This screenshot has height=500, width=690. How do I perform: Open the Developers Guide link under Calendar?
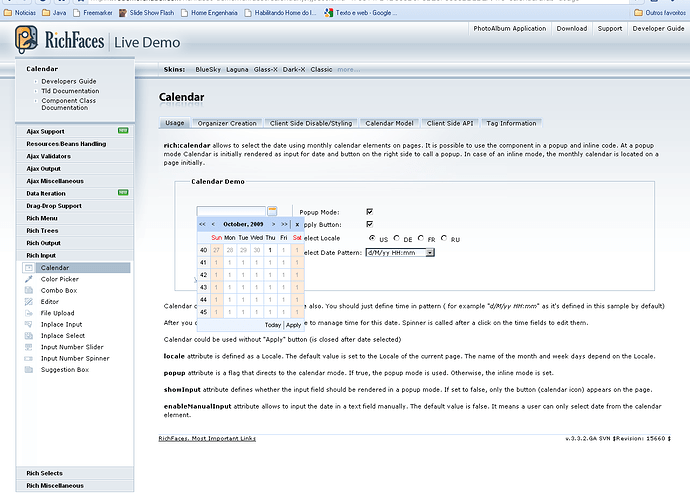(69, 81)
